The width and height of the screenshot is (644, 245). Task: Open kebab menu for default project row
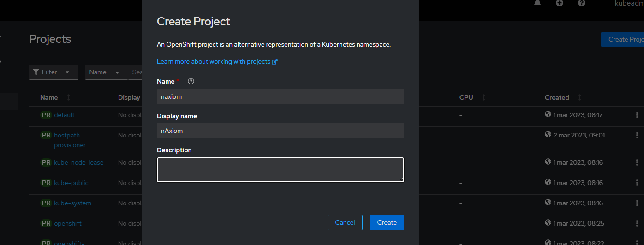tap(637, 115)
